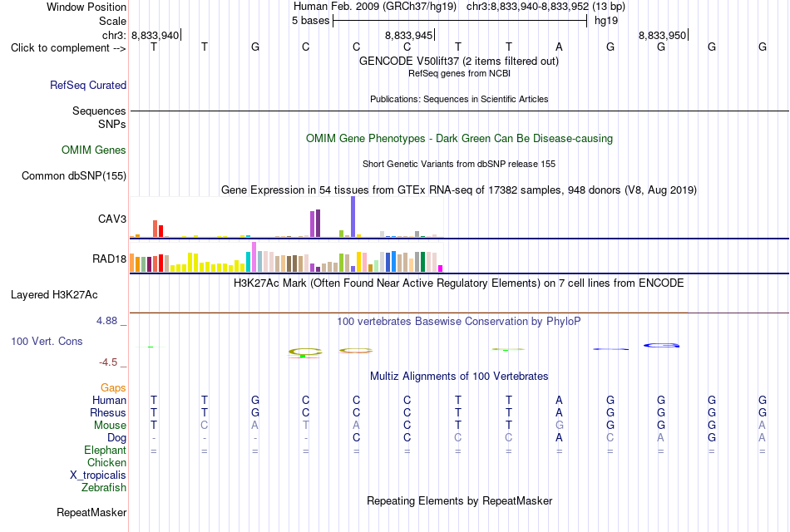Open 'Publications: Sequences in Scientific Articles' title
The image size is (790, 532).
[x=459, y=99]
